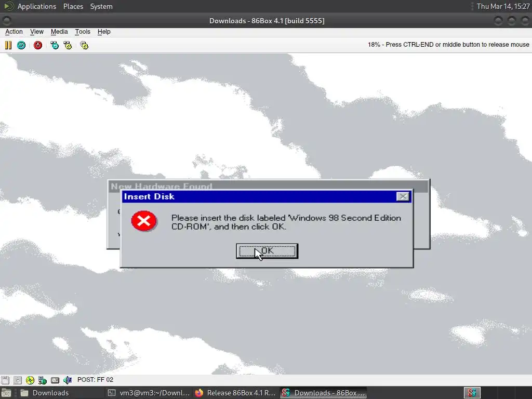Click the 86Box tray icon in bottom panel
The width and height of the screenshot is (532, 399).
pos(472,393)
